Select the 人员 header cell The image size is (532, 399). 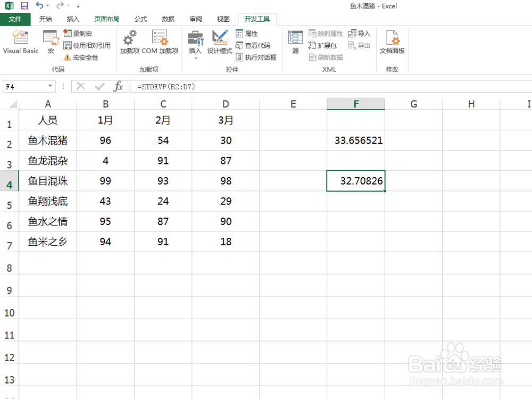(x=48, y=120)
